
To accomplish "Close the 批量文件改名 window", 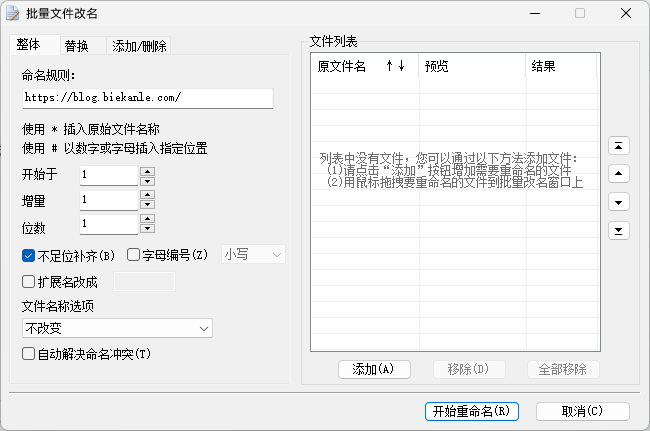I will click(626, 13).
